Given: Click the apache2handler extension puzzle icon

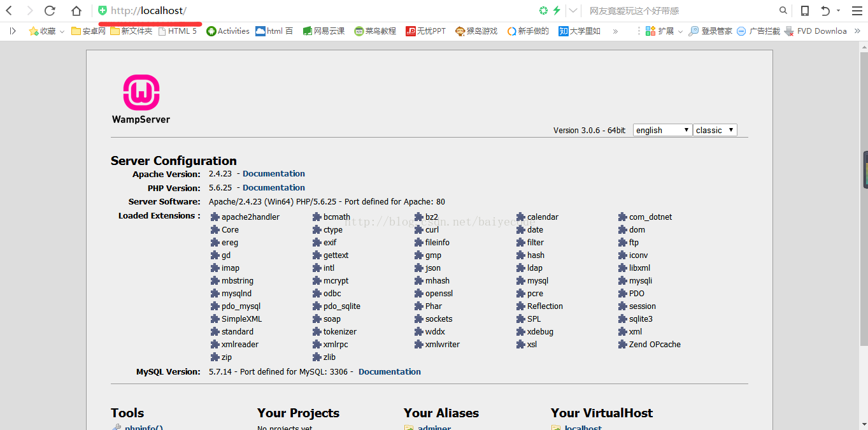Looking at the screenshot, I should 215,217.
